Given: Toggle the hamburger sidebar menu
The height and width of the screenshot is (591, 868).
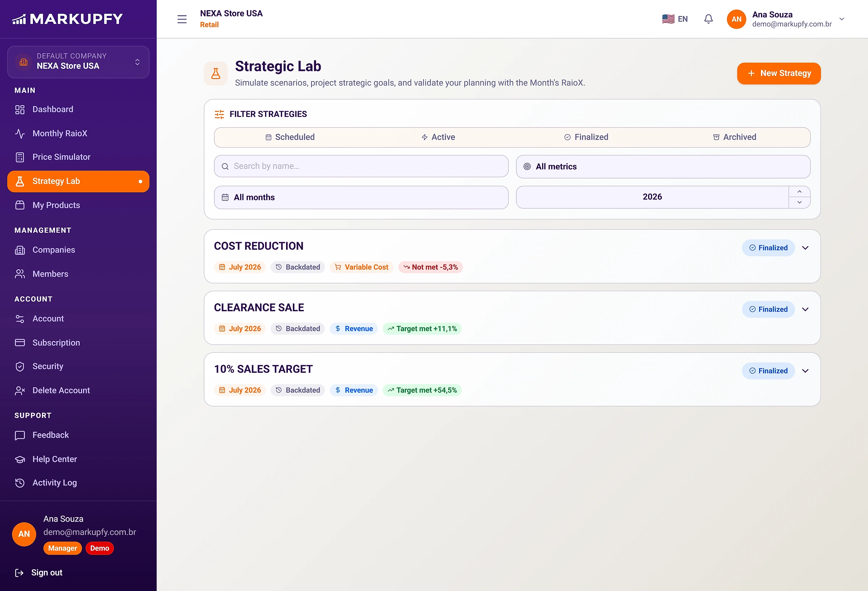Looking at the screenshot, I should click(x=182, y=19).
